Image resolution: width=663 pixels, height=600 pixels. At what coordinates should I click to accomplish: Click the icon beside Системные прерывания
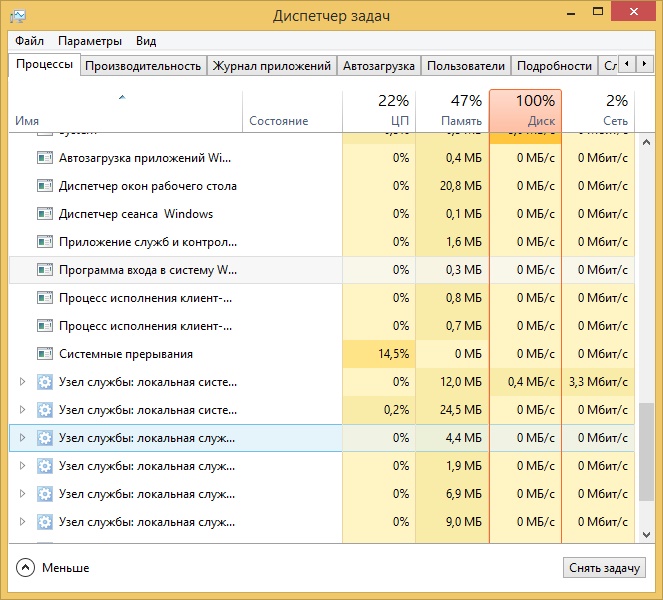pos(44,354)
